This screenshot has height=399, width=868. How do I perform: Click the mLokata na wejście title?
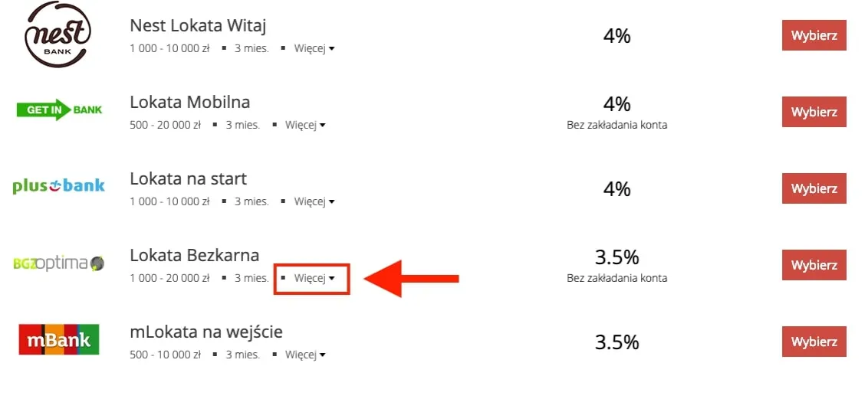[x=206, y=332]
